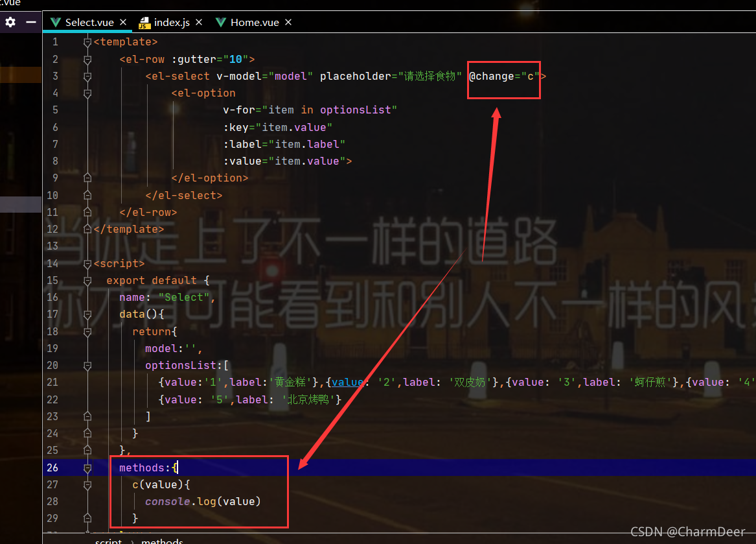Close the Select.vue tab
Image resolution: width=756 pixels, height=544 pixels.
click(x=123, y=22)
